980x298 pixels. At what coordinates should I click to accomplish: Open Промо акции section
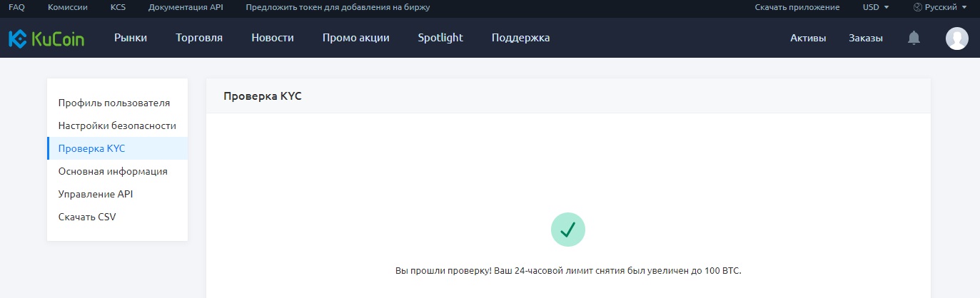[x=355, y=38]
